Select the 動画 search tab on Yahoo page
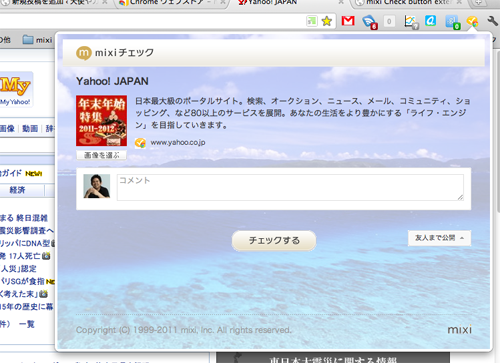 click(30, 128)
